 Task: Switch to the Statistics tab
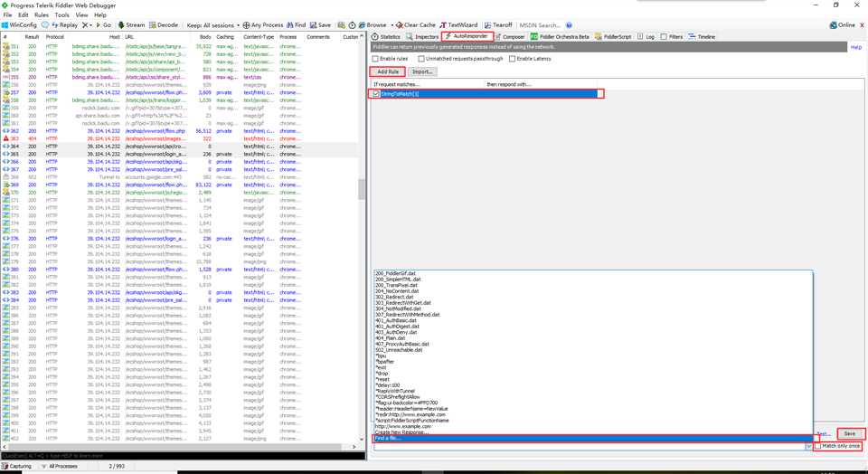[386, 36]
